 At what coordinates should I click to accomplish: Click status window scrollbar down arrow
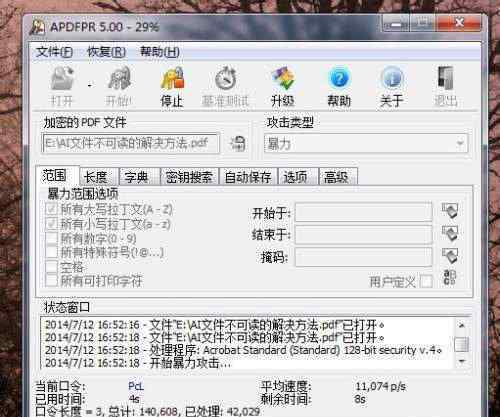pyautogui.click(x=462, y=361)
